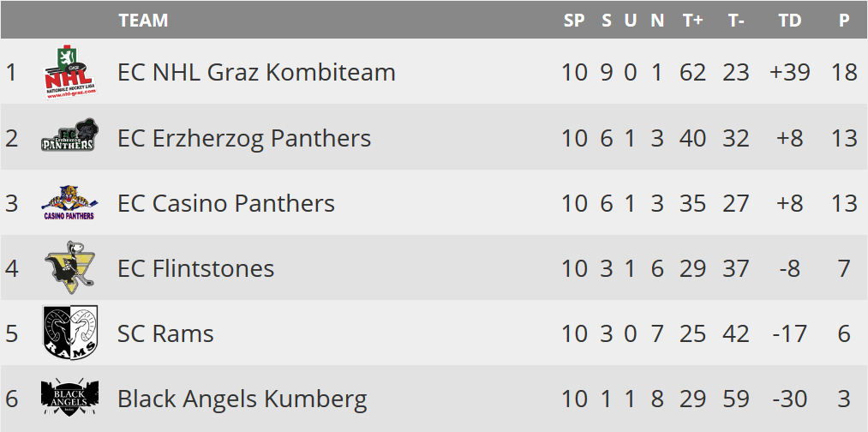This screenshot has width=868, height=432.
Task: Click the Erzherzog Panthers team logo
Action: (x=69, y=135)
